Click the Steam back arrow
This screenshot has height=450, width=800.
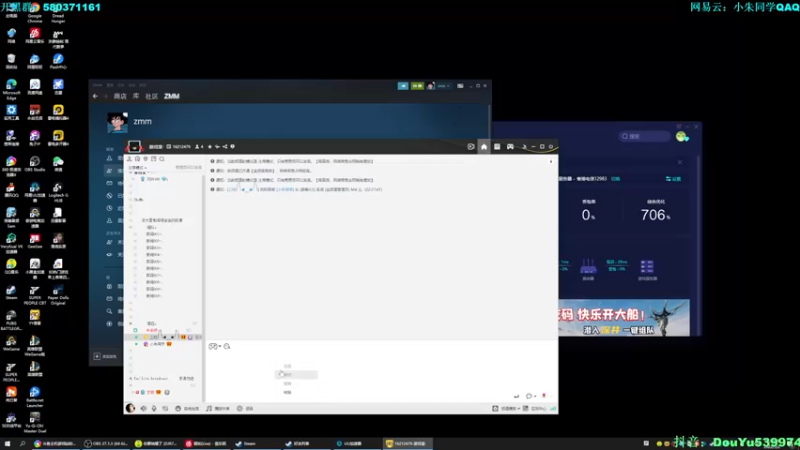(95, 96)
